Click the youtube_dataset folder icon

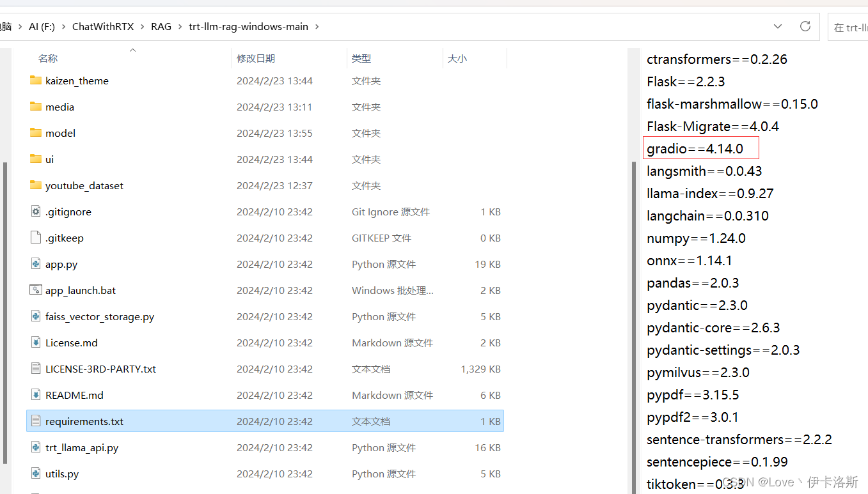(36, 185)
